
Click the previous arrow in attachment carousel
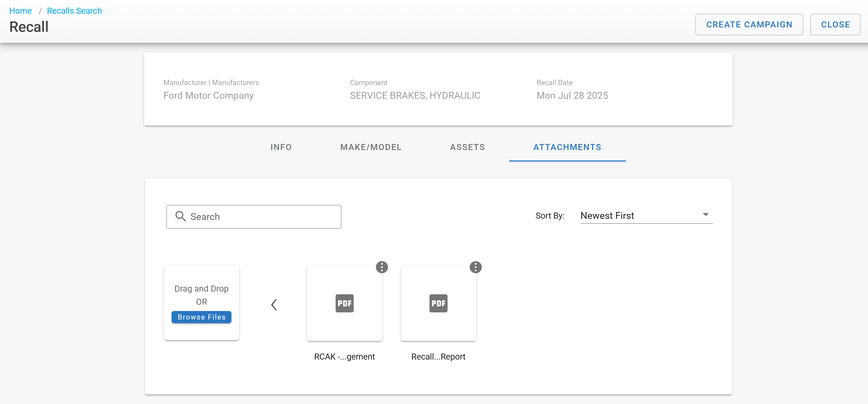[x=274, y=305]
